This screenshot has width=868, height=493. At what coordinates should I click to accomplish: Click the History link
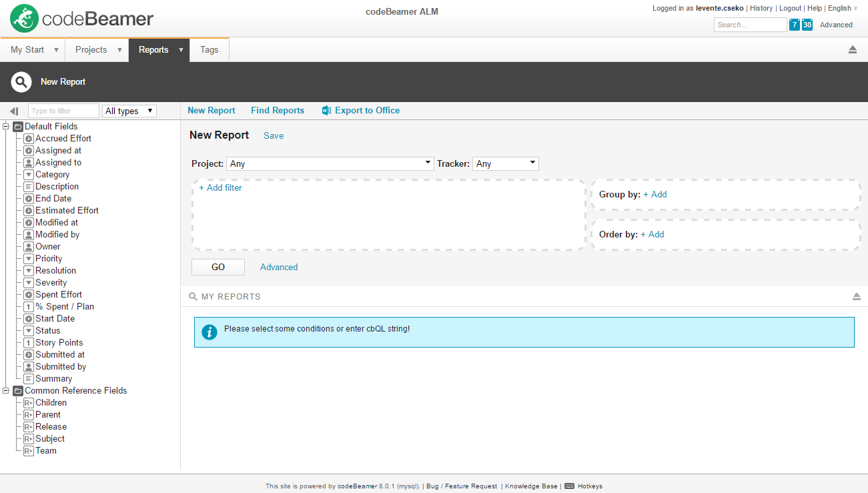pyautogui.click(x=761, y=9)
